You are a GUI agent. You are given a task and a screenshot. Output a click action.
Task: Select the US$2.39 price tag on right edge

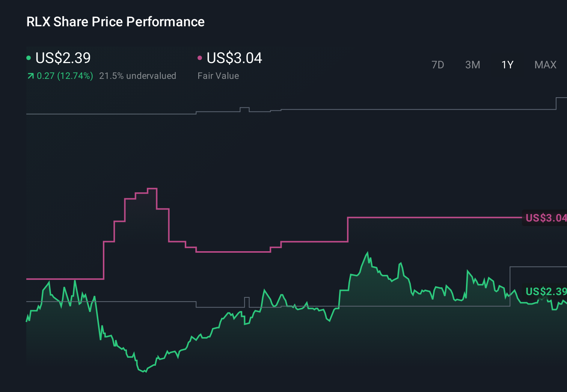545,291
